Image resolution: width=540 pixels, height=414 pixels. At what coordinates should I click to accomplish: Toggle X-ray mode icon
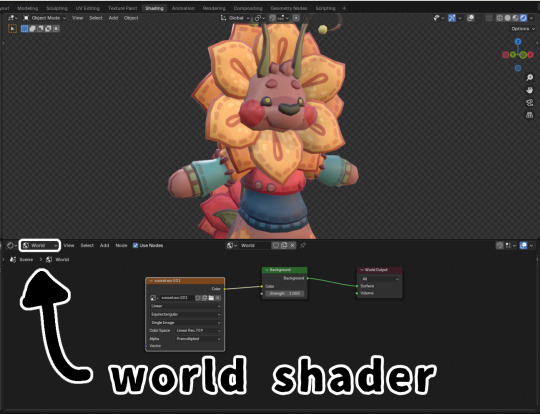[x=489, y=18]
